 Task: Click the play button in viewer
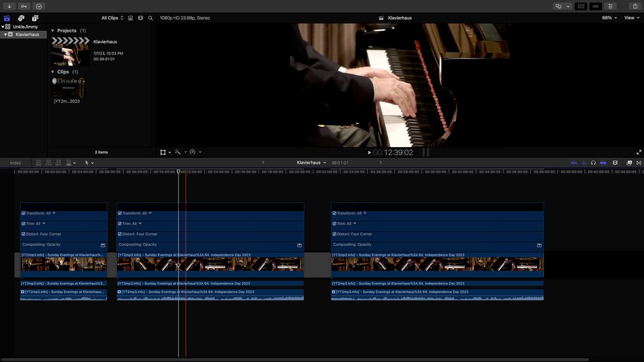[370, 152]
